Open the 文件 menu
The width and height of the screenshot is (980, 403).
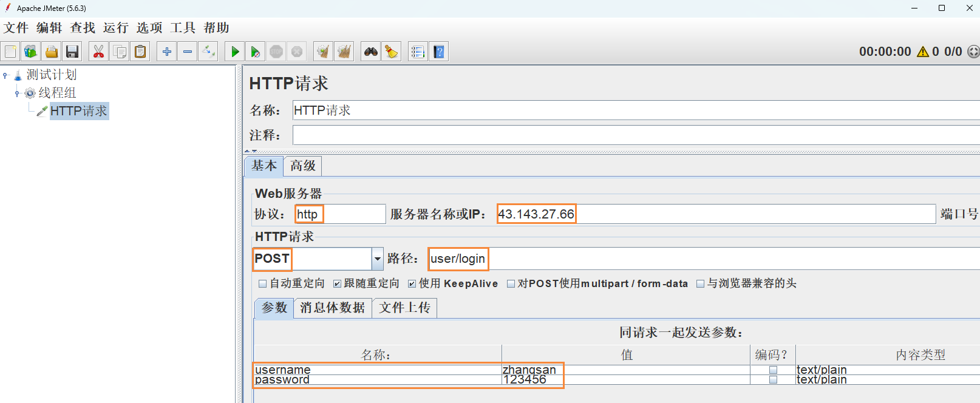coord(16,28)
